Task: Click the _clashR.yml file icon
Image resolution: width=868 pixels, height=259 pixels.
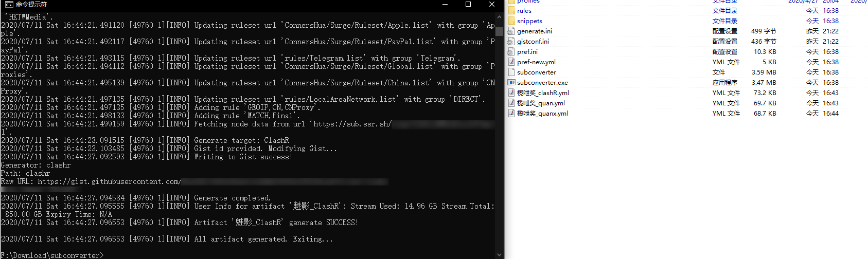Action: pos(511,92)
